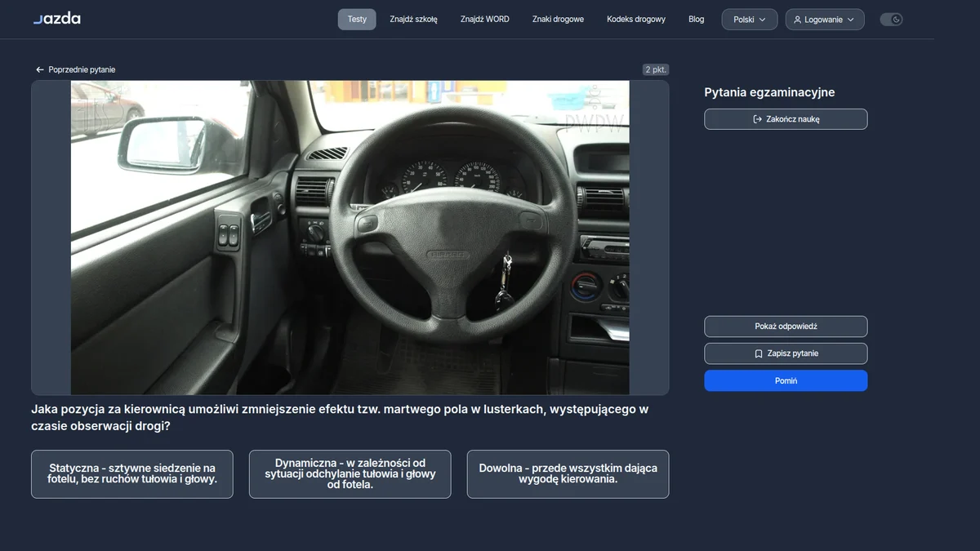Image resolution: width=980 pixels, height=551 pixels.
Task: Click the bookmark icon in Zapisz pytanie
Action: [x=759, y=354]
